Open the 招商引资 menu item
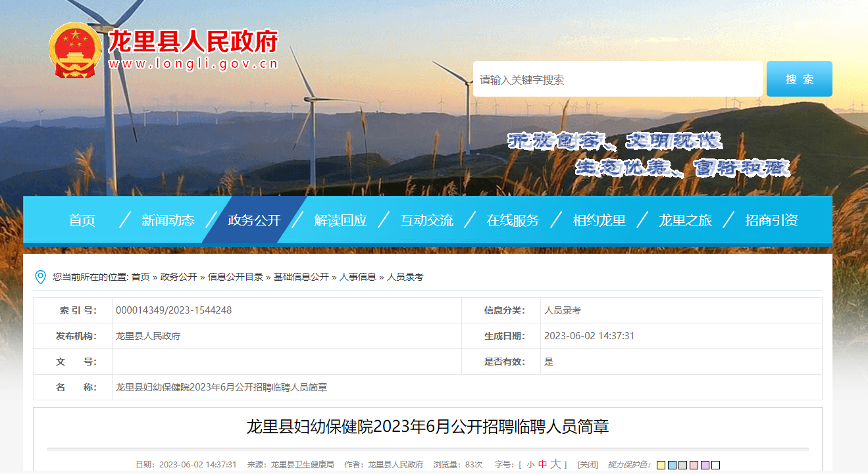 [x=771, y=220]
